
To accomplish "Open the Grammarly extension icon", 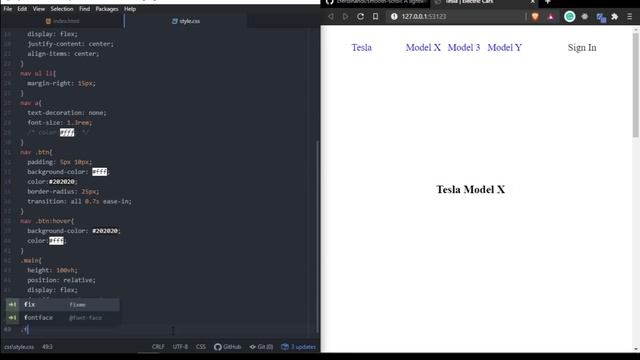I will (569, 16).
